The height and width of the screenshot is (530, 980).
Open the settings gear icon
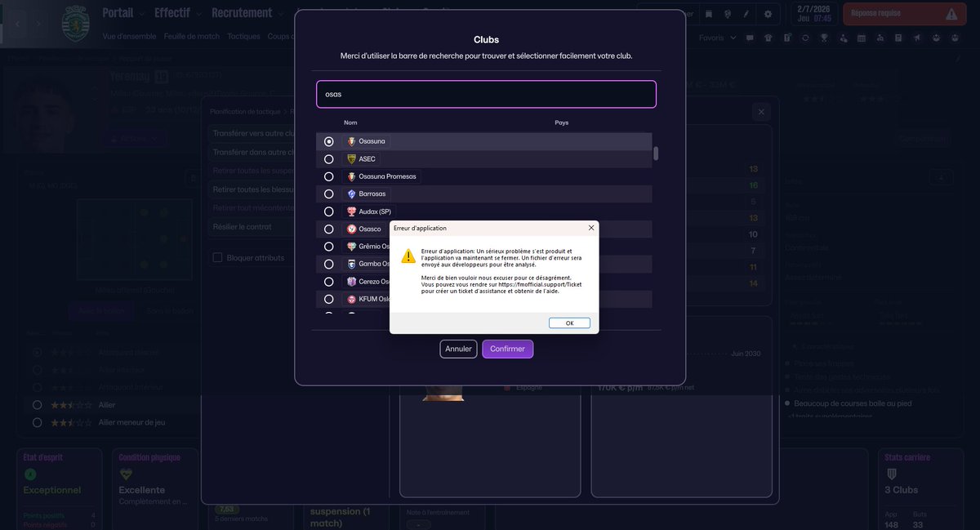coord(768,14)
